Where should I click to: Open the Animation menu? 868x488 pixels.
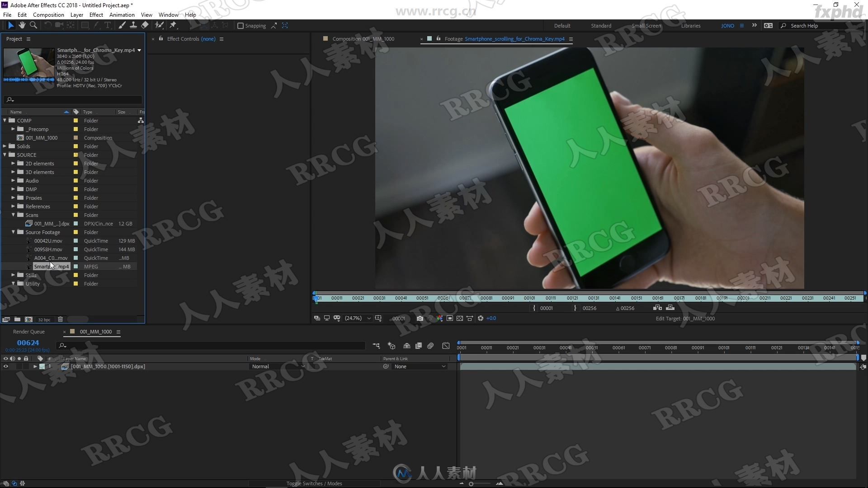tap(122, 14)
